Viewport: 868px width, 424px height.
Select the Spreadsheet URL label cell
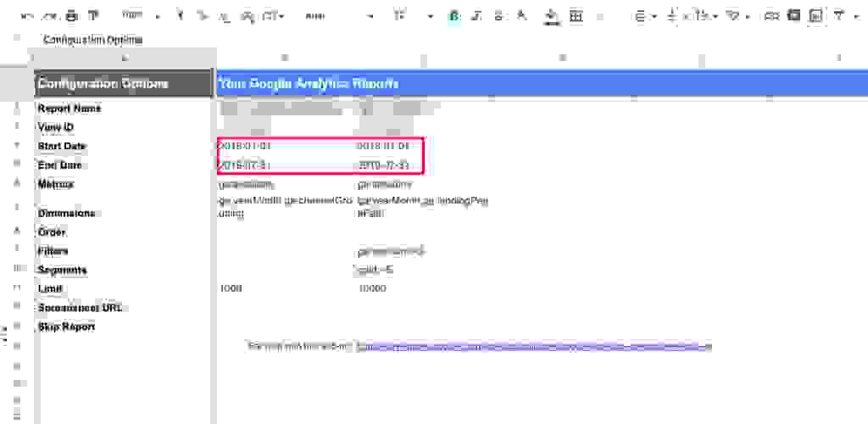click(123, 308)
